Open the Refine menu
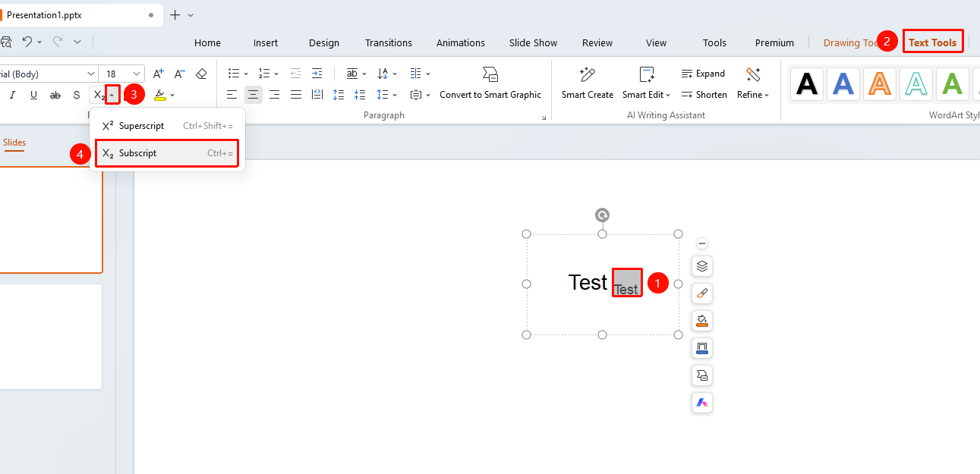The image size is (980, 474). tap(753, 83)
